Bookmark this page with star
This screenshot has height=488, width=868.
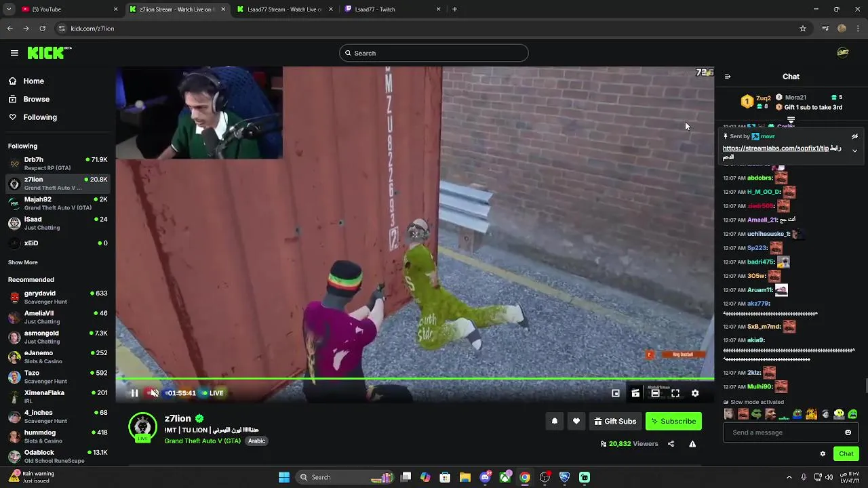[x=803, y=28]
